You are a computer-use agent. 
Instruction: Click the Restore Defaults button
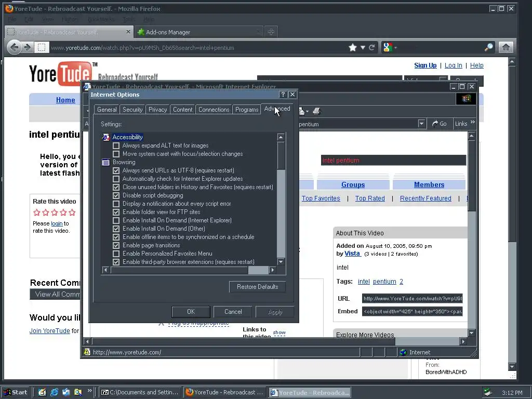[258, 287]
